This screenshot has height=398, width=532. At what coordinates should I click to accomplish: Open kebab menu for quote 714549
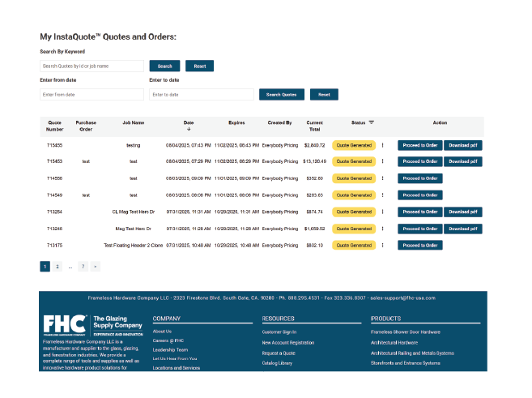click(382, 195)
